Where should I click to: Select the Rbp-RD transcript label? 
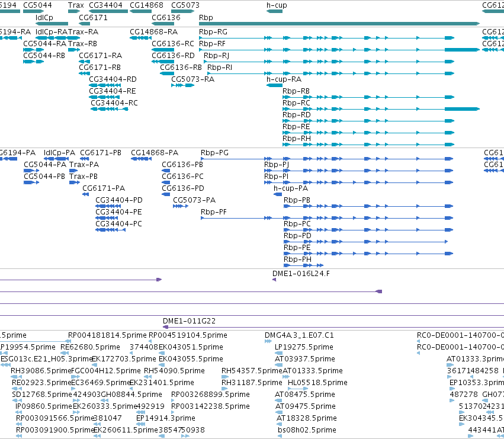coord(297,115)
